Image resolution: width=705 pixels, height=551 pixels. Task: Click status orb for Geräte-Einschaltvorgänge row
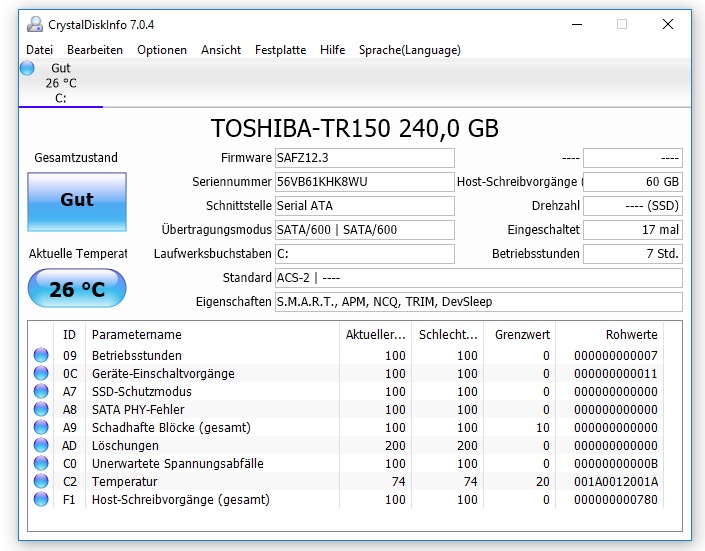tap(41, 373)
